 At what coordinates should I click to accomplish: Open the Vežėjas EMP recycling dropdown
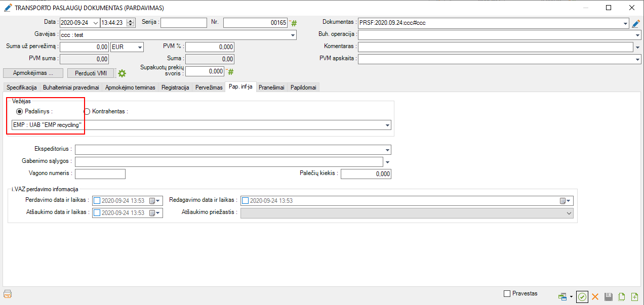(x=387, y=125)
